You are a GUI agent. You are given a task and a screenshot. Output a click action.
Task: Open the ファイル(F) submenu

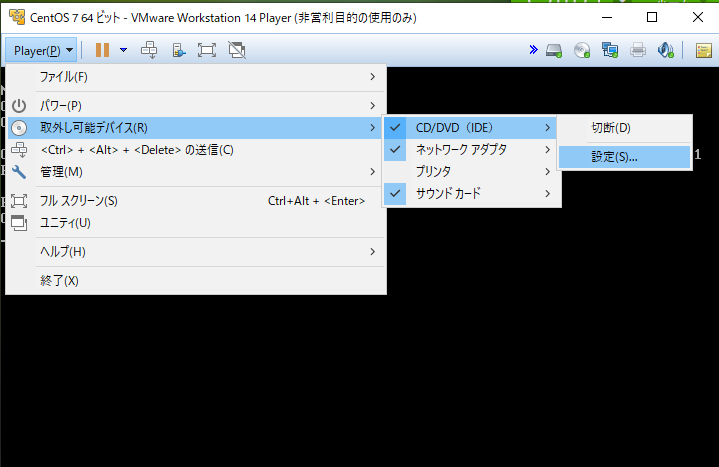tap(196, 77)
